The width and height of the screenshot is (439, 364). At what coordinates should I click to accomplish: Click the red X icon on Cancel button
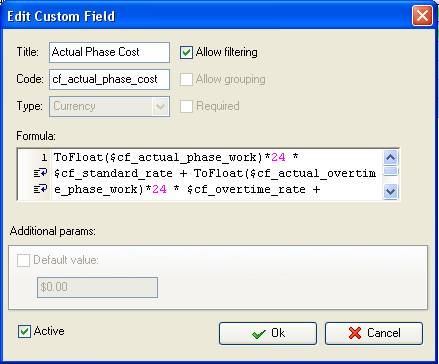[x=355, y=333]
